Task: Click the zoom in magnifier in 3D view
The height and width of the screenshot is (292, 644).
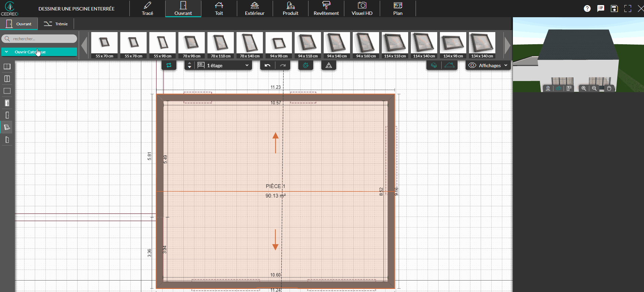Action: click(x=584, y=88)
